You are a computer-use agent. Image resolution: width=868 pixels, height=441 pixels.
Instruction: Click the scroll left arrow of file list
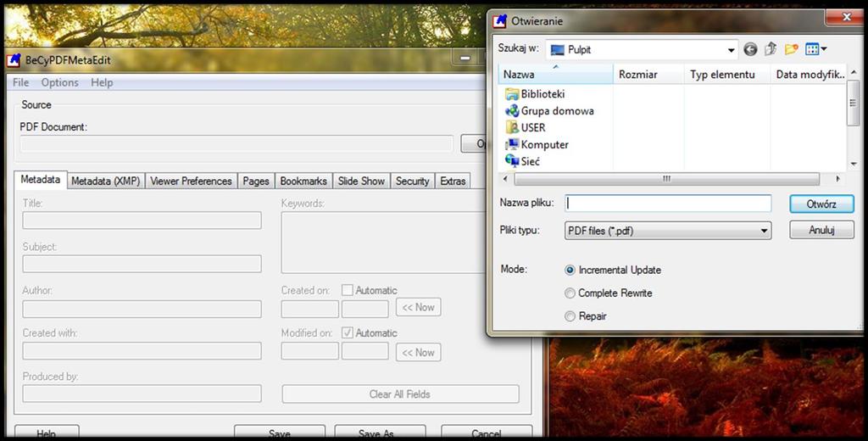tap(504, 179)
